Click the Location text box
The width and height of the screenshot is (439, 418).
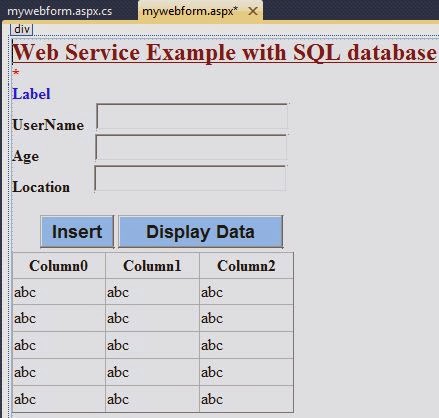[190, 178]
